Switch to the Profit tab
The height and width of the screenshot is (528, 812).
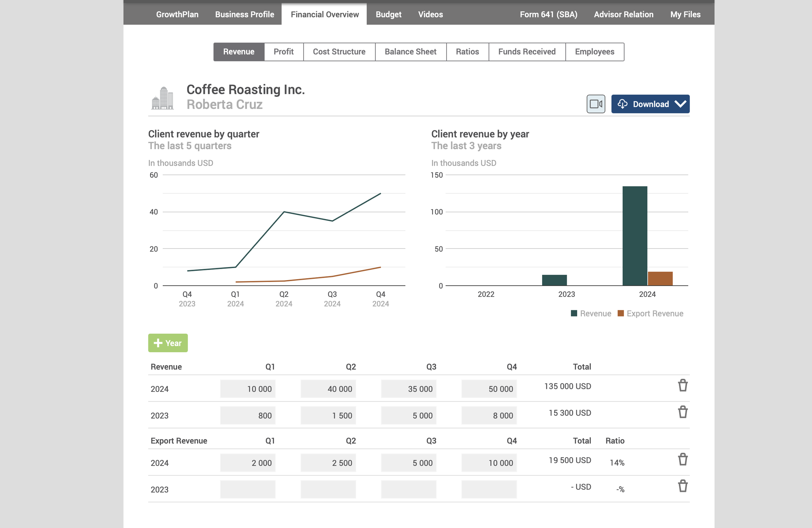click(x=283, y=52)
